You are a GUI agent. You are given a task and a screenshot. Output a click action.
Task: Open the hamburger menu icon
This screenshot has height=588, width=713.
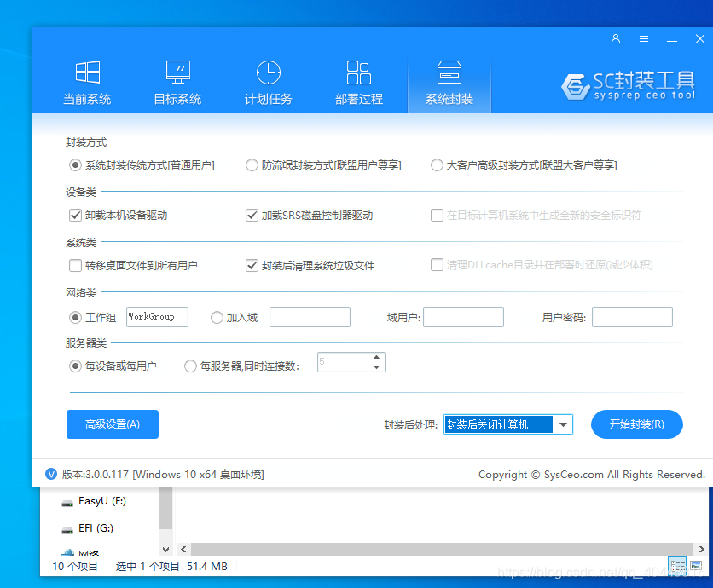click(x=643, y=38)
